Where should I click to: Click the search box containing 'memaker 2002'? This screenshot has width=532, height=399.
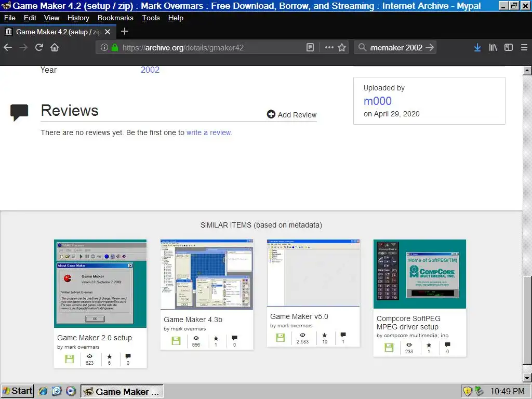(x=395, y=47)
